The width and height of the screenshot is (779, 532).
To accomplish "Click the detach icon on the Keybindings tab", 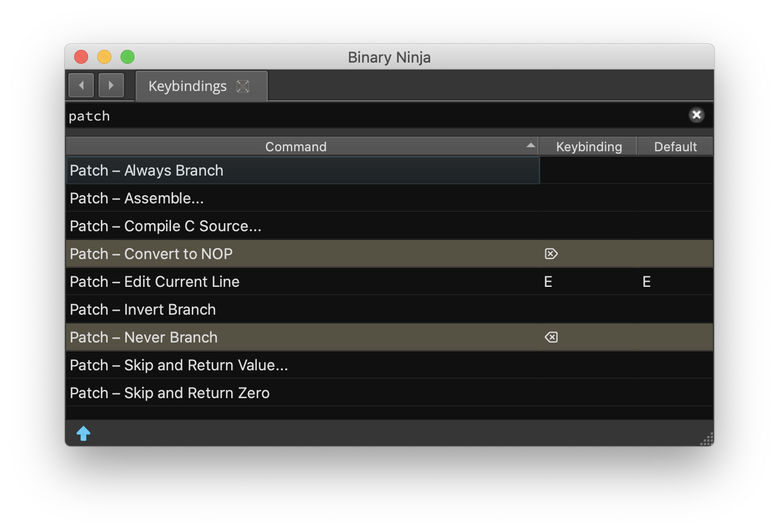I will click(x=243, y=86).
